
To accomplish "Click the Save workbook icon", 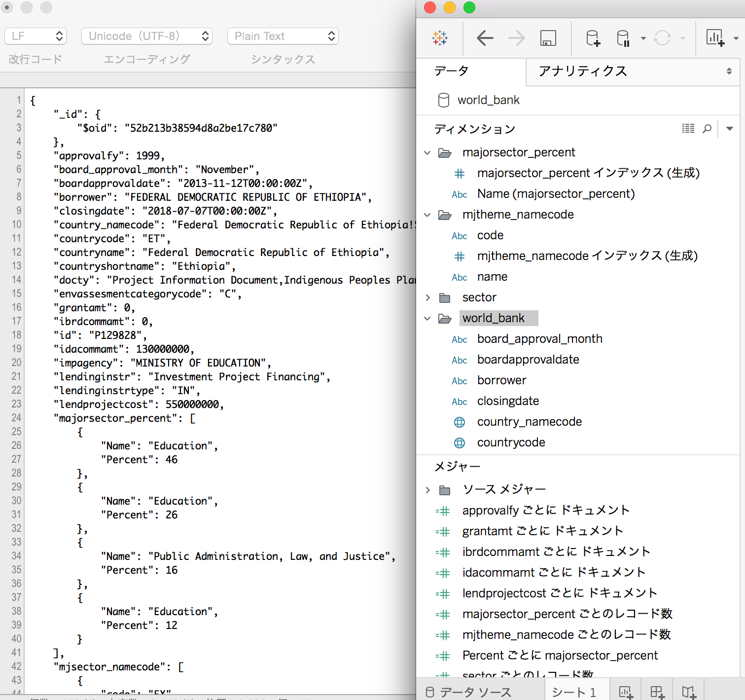I will [547, 38].
